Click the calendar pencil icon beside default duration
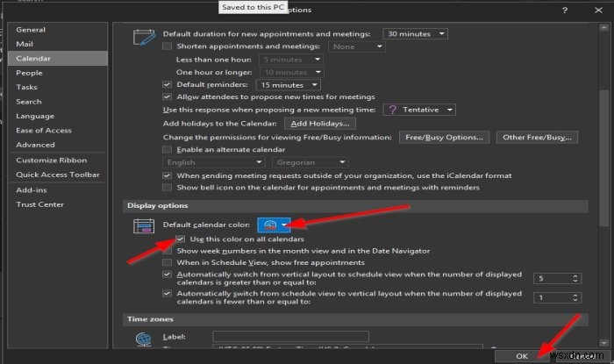 pos(144,38)
